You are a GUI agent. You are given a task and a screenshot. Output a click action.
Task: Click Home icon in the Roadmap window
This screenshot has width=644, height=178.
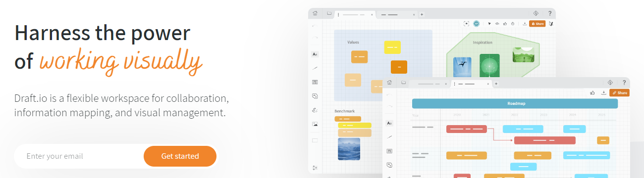[390, 83]
